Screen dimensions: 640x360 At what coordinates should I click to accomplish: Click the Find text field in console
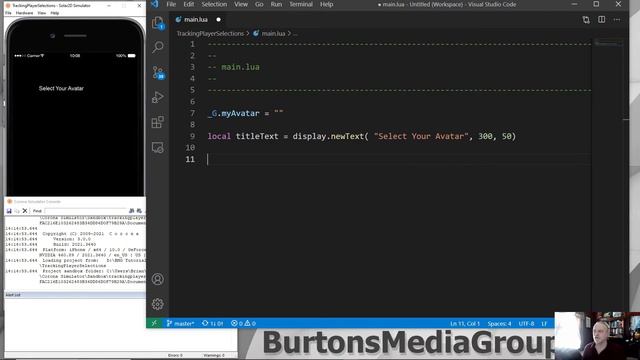[85, 211]
